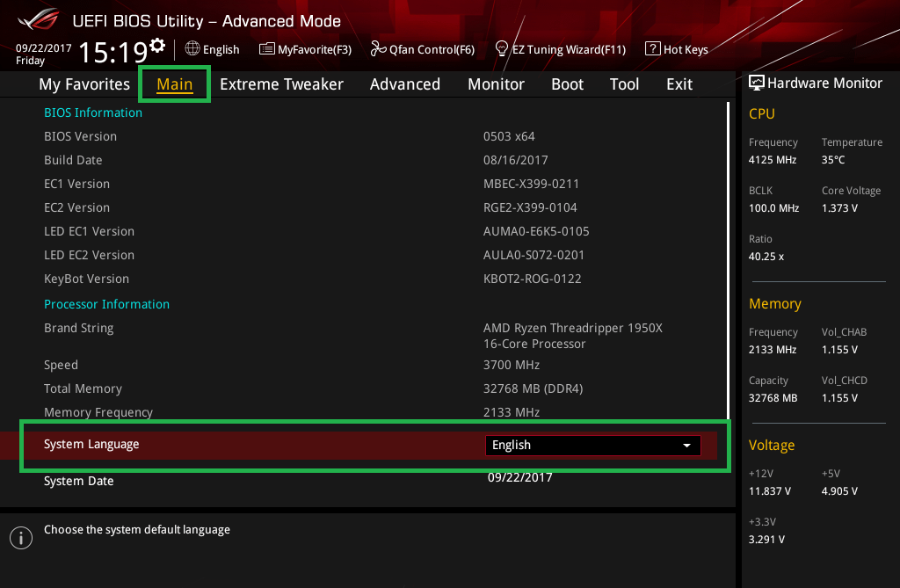Switch to the Boot tab
This screenshot has width=900, height=588.
(567, 84)
